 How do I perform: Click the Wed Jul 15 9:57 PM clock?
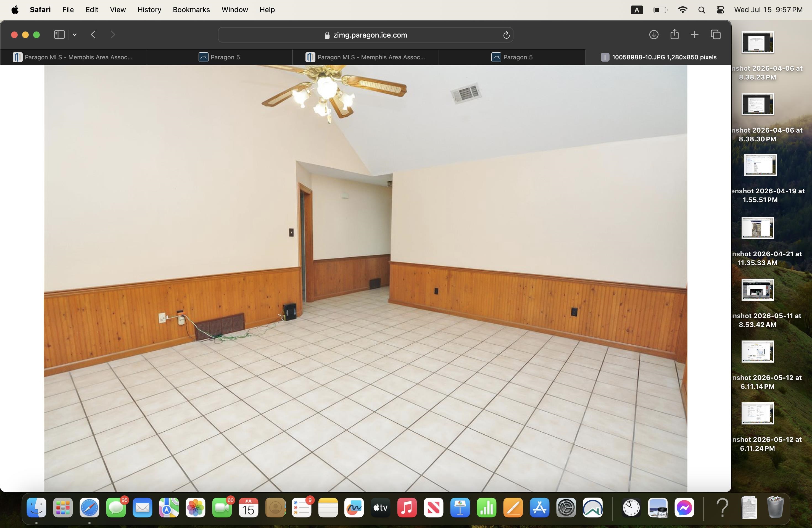[x=768, y=10]
